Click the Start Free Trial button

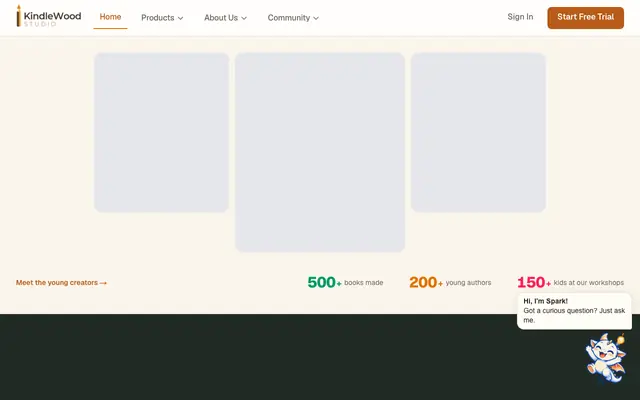585,18
